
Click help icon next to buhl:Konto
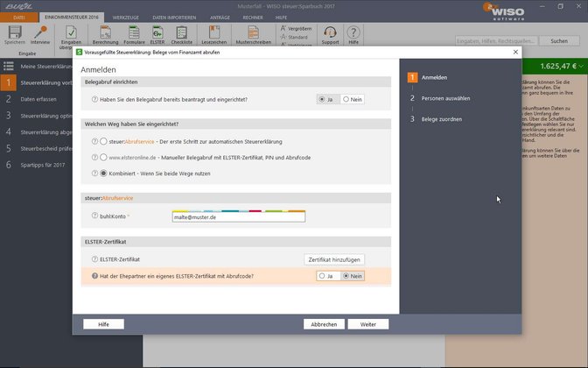click(x=94, y=216)
